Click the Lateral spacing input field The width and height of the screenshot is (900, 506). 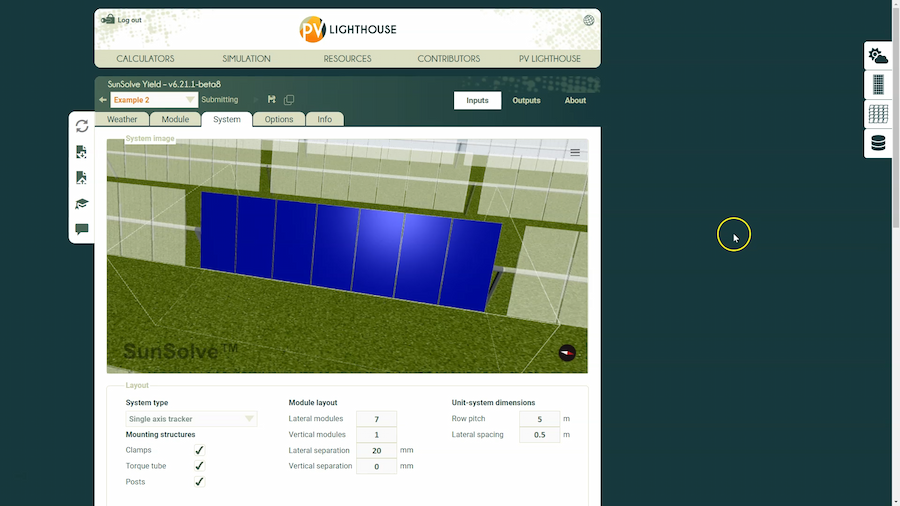pos(540,435)
